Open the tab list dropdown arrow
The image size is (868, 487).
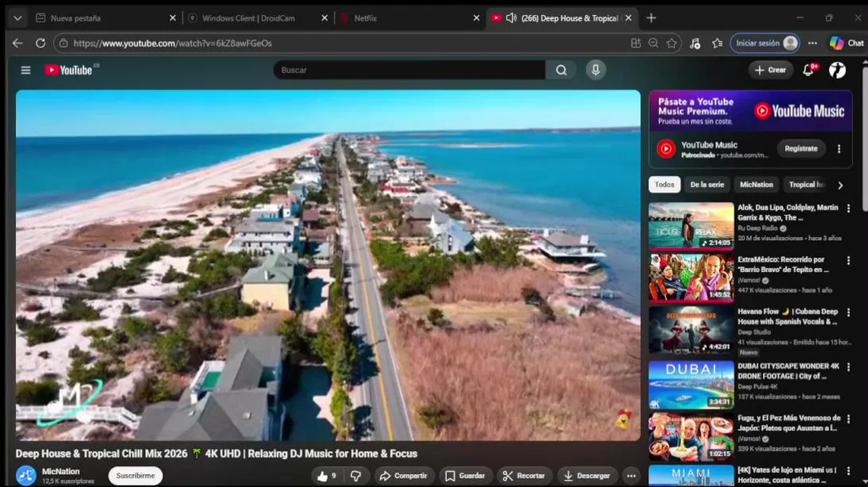pyautogui.click(x=18, y=18)
